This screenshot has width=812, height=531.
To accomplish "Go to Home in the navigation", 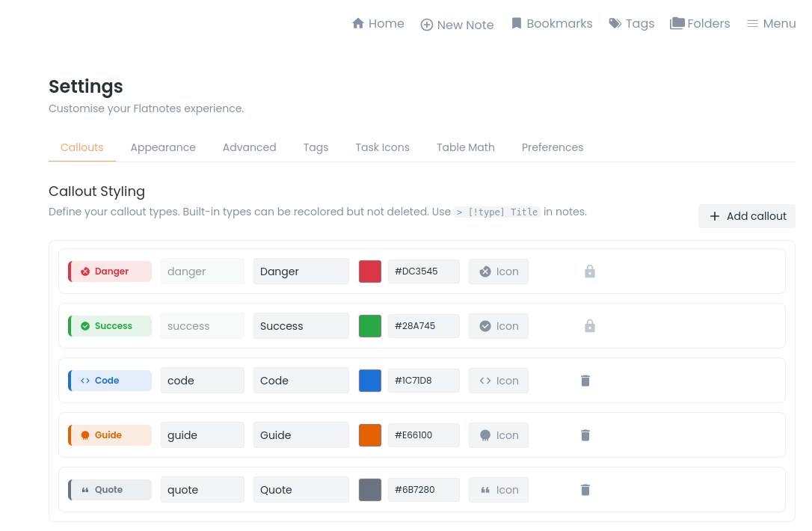I will pyautogui.click(x=378, y=24).
